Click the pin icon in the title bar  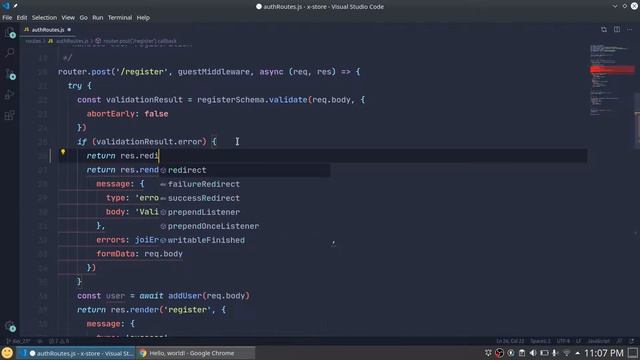(x=15, y=6)
